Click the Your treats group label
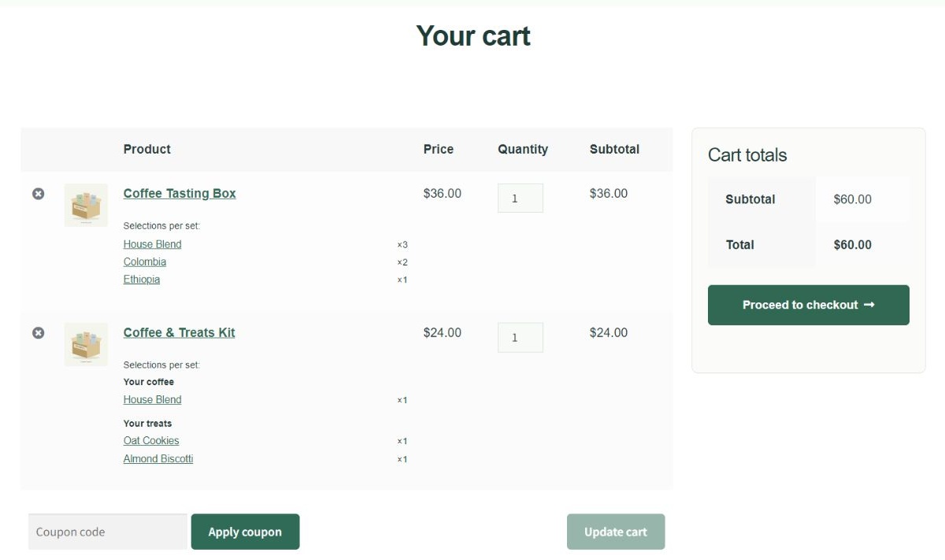The height and width of the screenshot is (560, 945). click(147, 424)
